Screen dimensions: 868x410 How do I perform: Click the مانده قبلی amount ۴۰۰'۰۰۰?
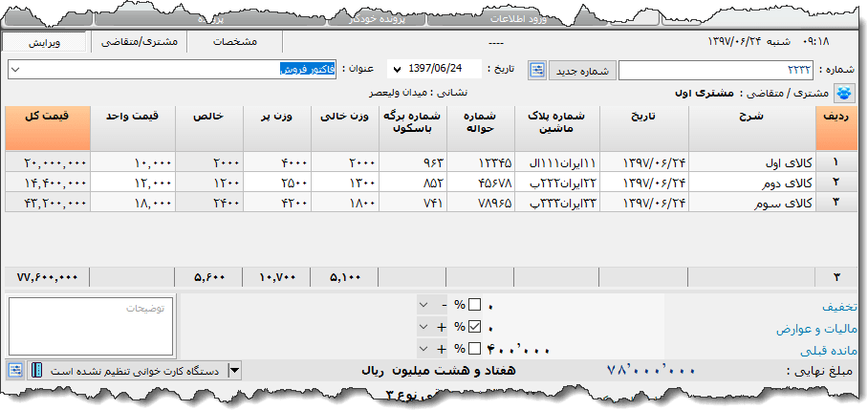(518, 350)
